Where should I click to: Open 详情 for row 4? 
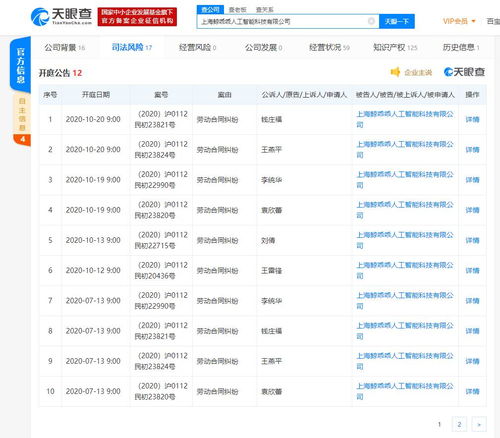pos(472,210)
